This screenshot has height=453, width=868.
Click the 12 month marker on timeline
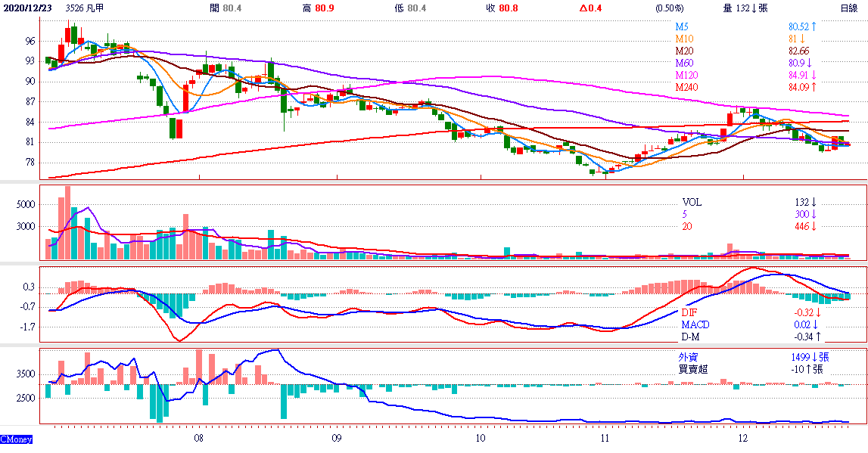[742, 438]
